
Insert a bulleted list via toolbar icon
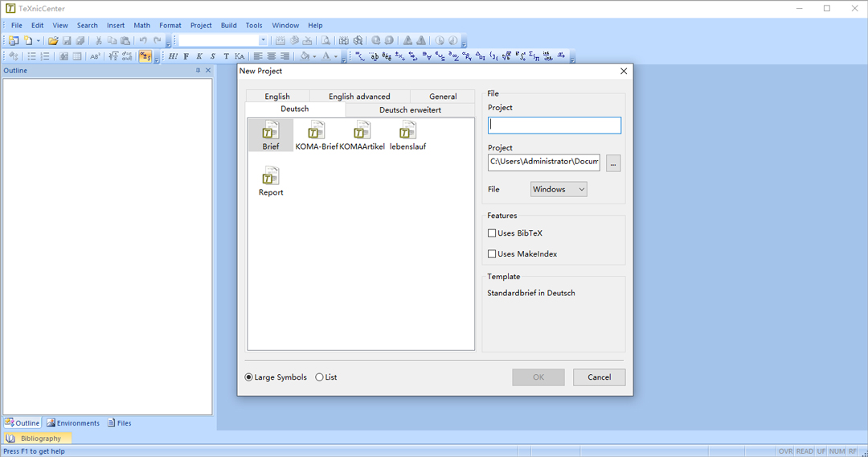pos(31,56)
